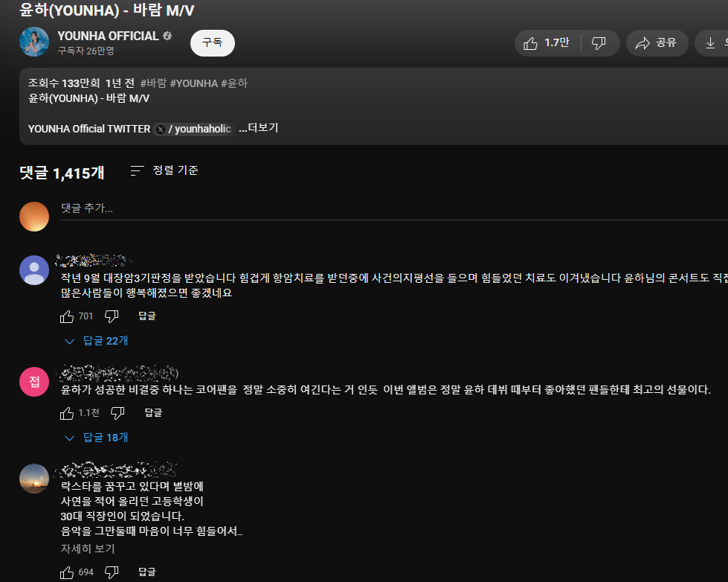Like the 바람 M/V video (1.7만)

pyautogui.click(x=547, y=43)
